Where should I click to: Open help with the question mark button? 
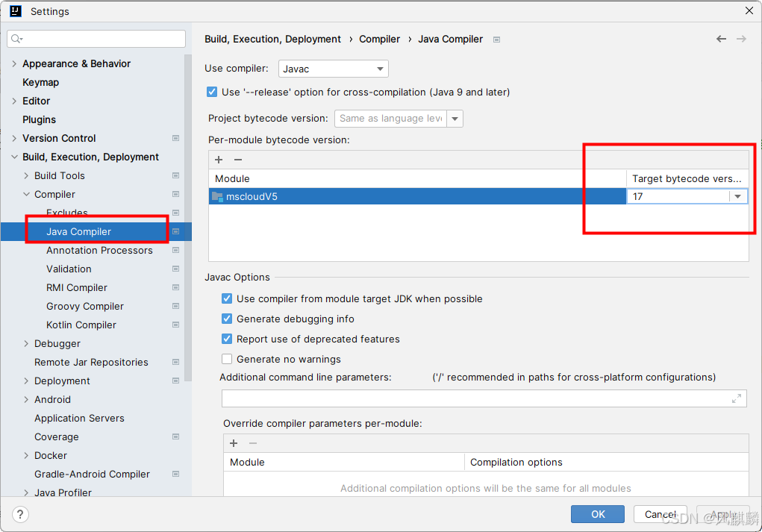(x=20, y=514)
